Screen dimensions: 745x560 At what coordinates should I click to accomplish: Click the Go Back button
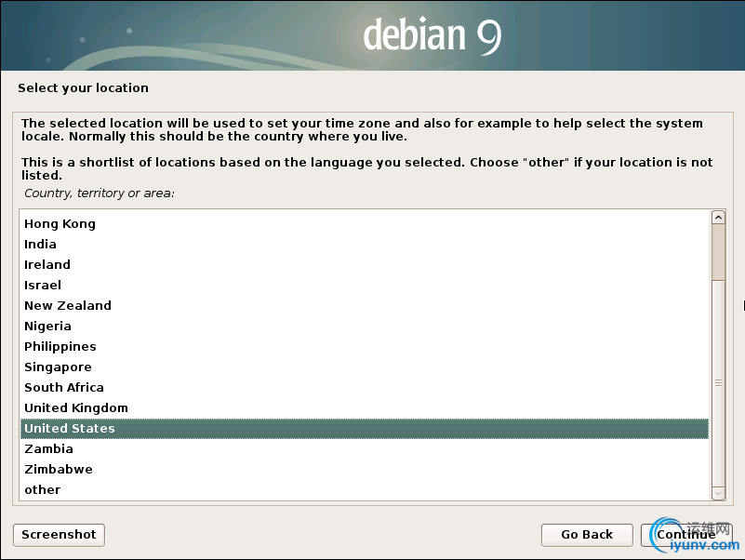coord(587,535)
